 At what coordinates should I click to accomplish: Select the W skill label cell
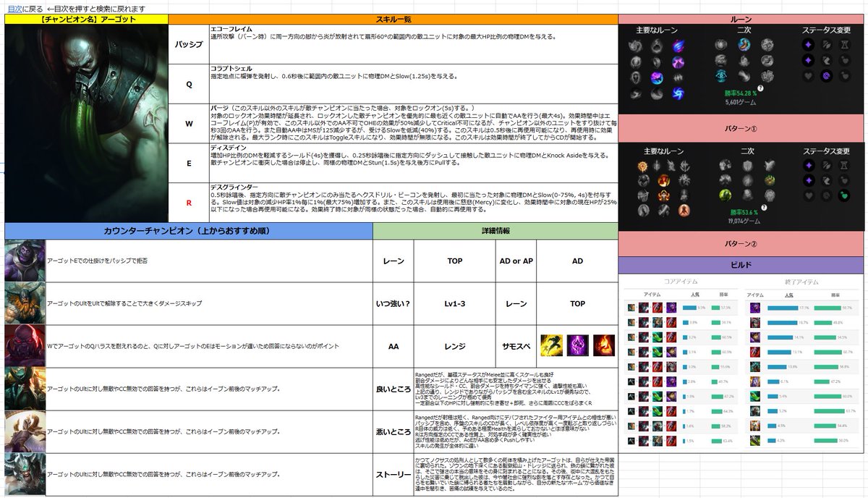pos(189,123)
